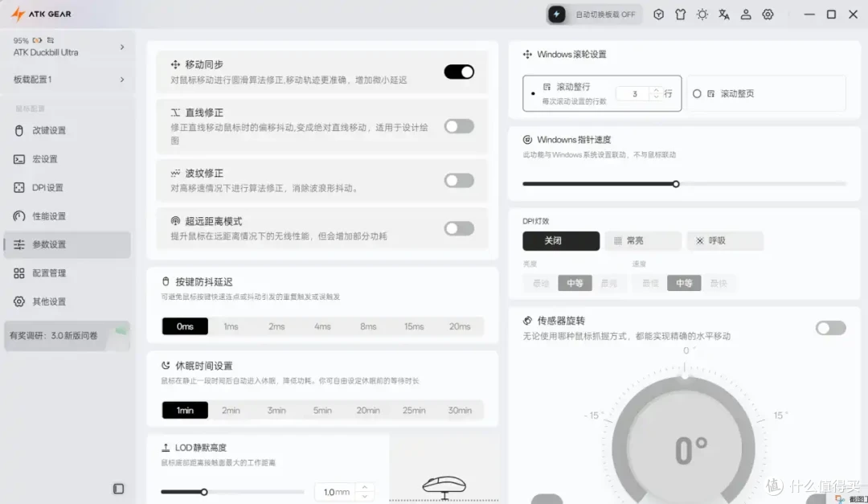The width and height of the screenshot is (868, 504).
Task: Click the DPI设置 dice icon
Action: pos(18,187)
